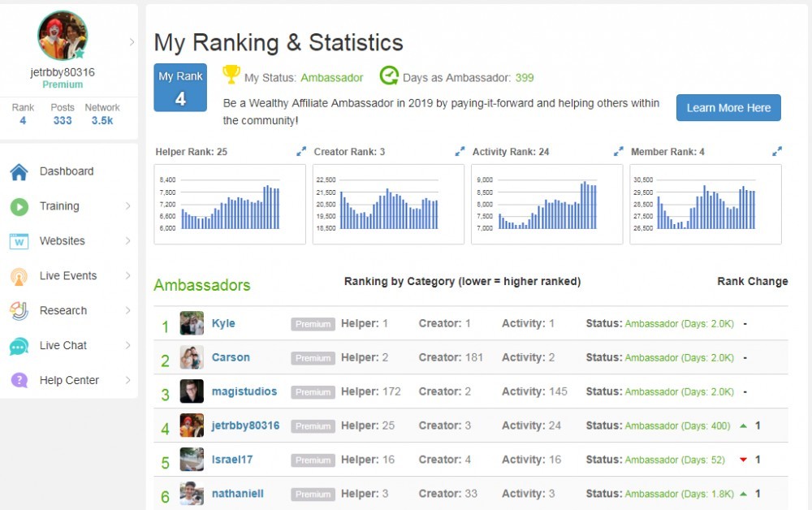This screenshot has width=812, height=510.
Task: Click 'Creator: 181' on Carson's row
Action: pos(451,357)
